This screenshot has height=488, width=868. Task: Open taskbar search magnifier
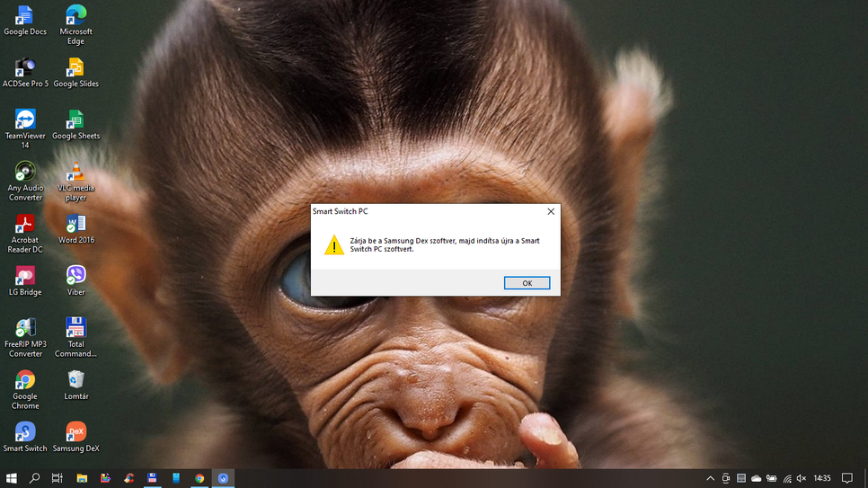click(x=34, y=478)
